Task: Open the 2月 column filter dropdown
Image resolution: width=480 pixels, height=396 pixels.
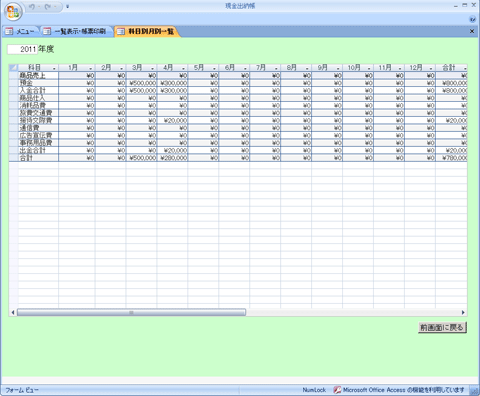Action: [x=122, y=68]
